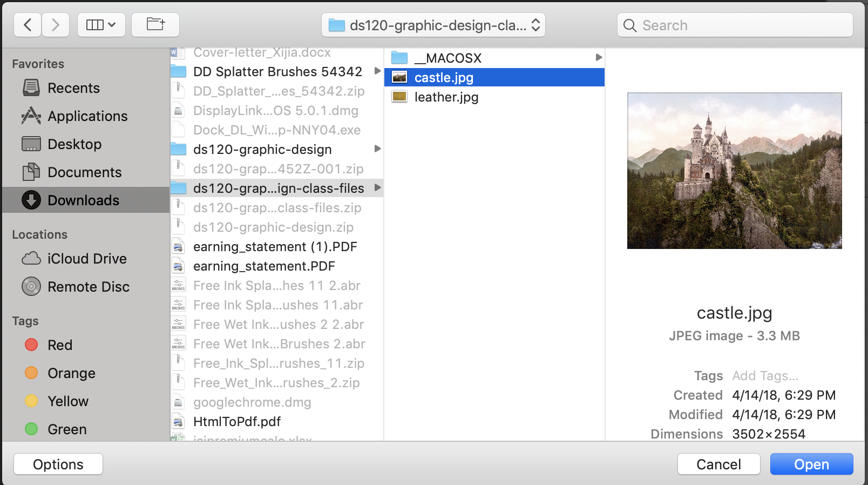This screenshot has height=485, width=868.
Task: Click greyed Free Ink Spla...hes 11 2.abr
Action: tap(276, 286)
